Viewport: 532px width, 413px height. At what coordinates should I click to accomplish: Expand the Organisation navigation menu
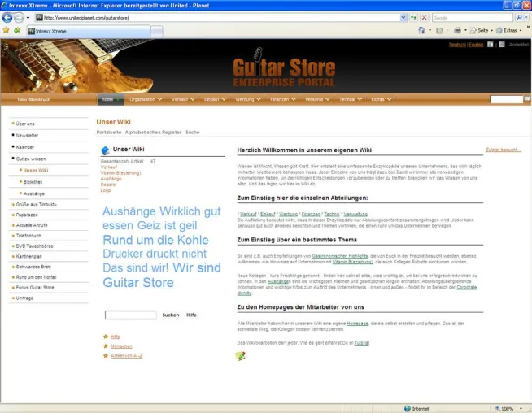click(146, 99)
